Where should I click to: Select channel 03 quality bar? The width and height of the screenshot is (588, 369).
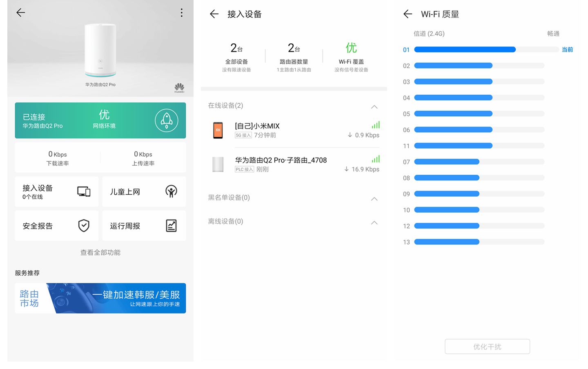[479, 82]
